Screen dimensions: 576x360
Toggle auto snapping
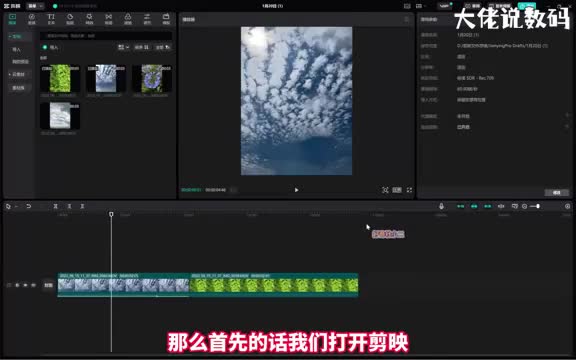coord(474,206)
